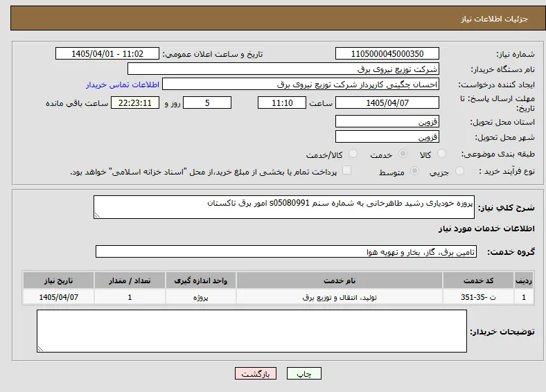Choose the متوسط purchase type radio
Screen dimensions: 546x392
414,170
